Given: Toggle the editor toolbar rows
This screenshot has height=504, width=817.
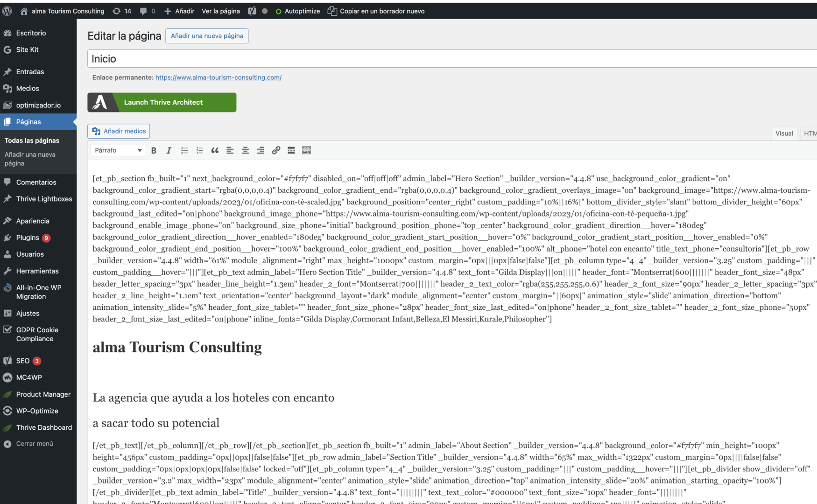Looking at the screenshot, I should [307, 150].
